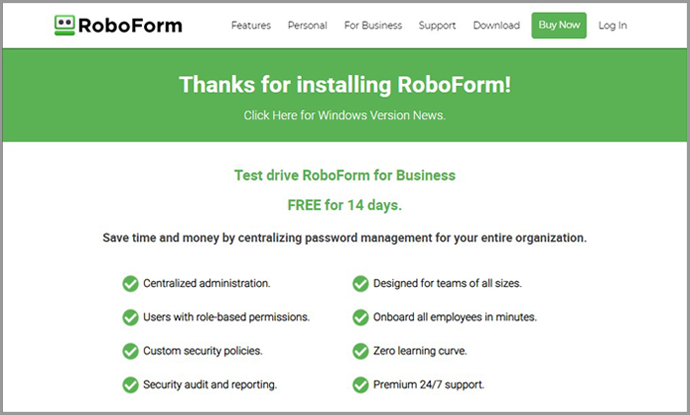Open Click Here for Windows Version News
This screenshot has width=690, height=415.
tap(345, 115)
